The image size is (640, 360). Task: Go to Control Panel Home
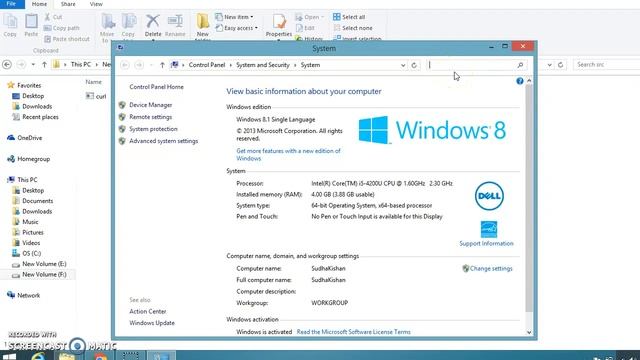point(156,87)
